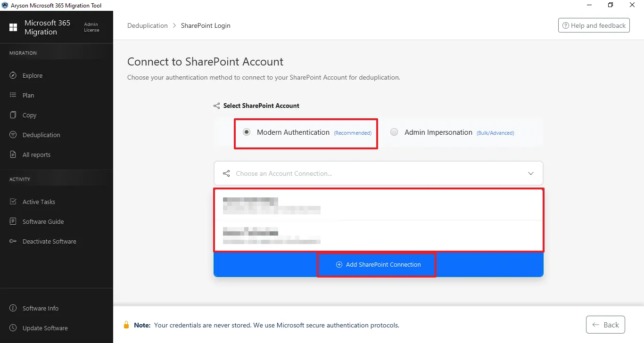Click the help question mark icon
The image size is (644, 343).
coord(565,25)
